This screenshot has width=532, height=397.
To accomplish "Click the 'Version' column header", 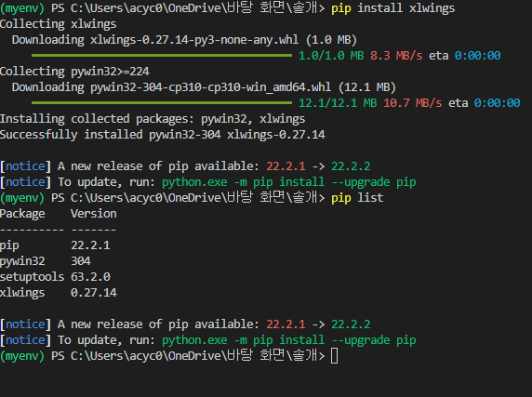I will [x=94, y=214].
